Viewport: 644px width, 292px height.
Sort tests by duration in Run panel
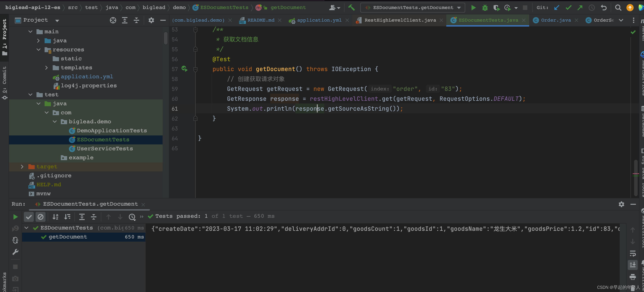67,217
